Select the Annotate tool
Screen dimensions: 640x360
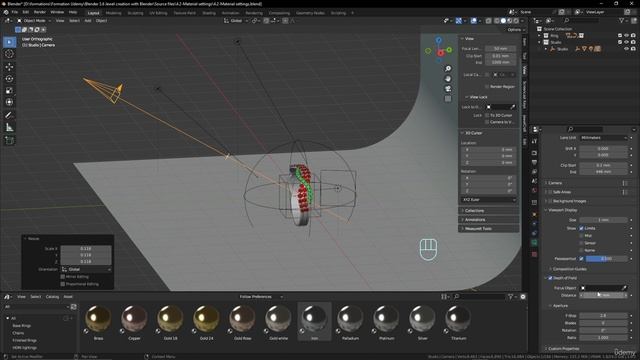coord(9,116)
